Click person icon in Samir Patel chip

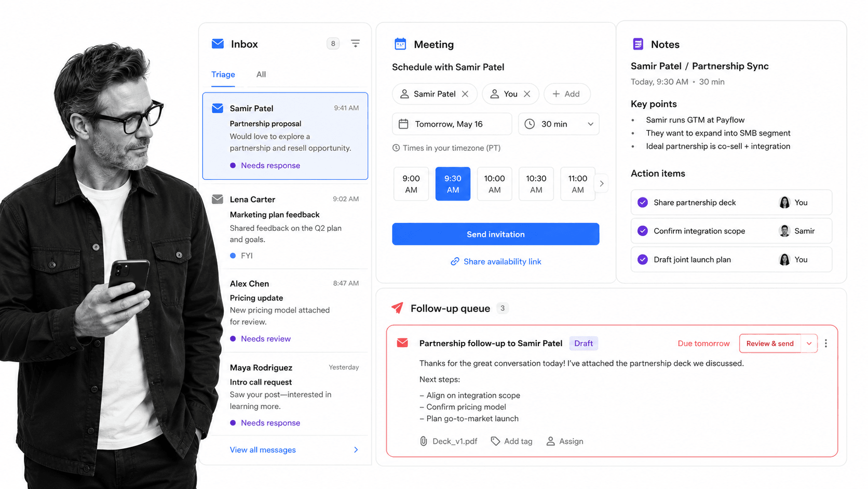[404, 94]
